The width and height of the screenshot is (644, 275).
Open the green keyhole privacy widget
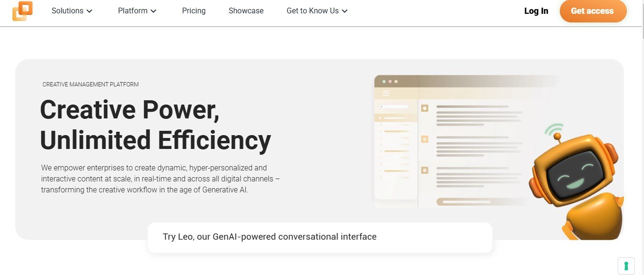pyautogui.click(x=626, y=265)
